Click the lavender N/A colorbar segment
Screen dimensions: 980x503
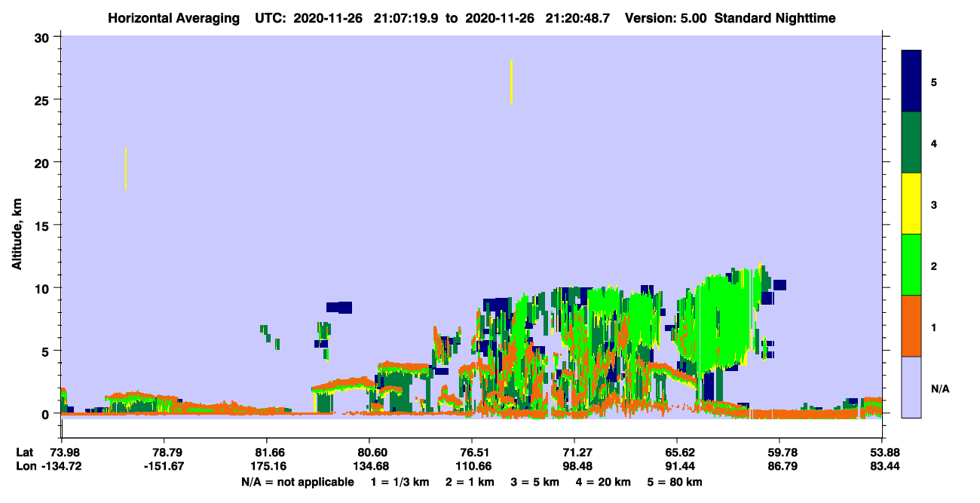click(911, 387)
